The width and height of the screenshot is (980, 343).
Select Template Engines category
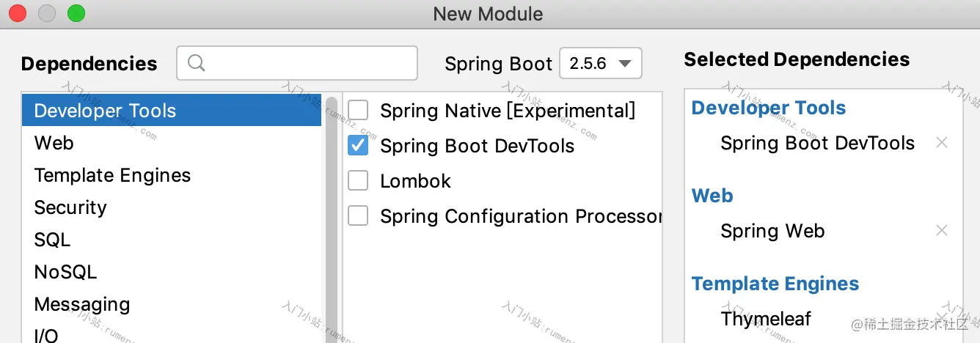coord(172,175)
